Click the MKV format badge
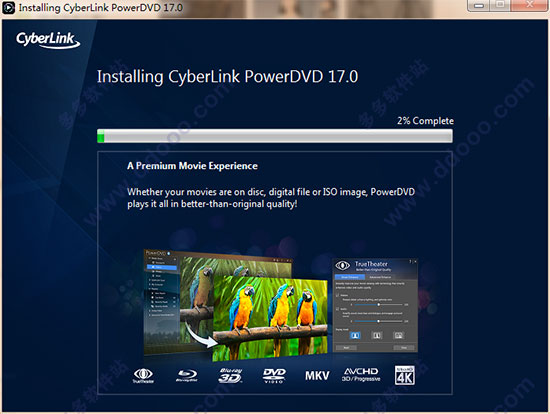Screen dimensions: 550x414 [x=317, y=376]
